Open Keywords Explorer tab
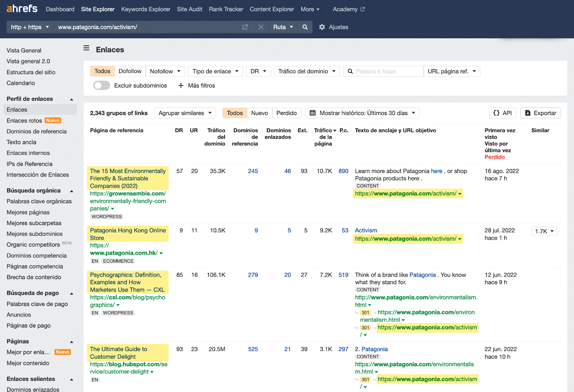574x392 pixels. tap(146, 9)
